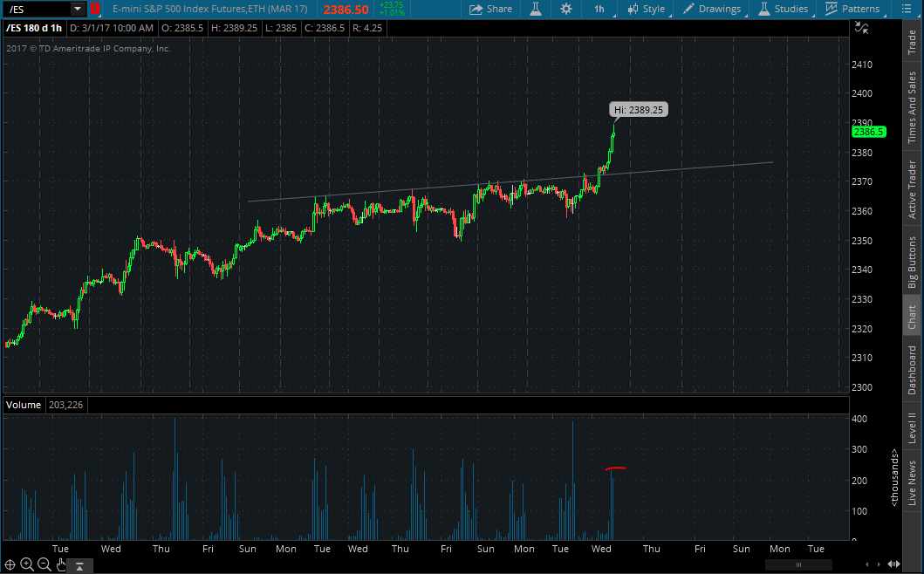Share the chart via Share button
The height and width of the screenshot is (574, 924).
coord(491,9)
